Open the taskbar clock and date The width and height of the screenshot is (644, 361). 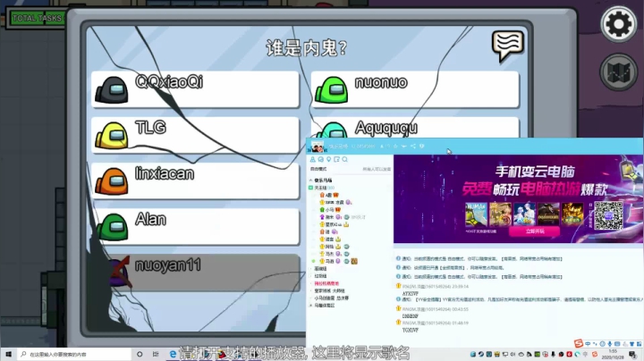pyautogui.click(x=613, y=355)
